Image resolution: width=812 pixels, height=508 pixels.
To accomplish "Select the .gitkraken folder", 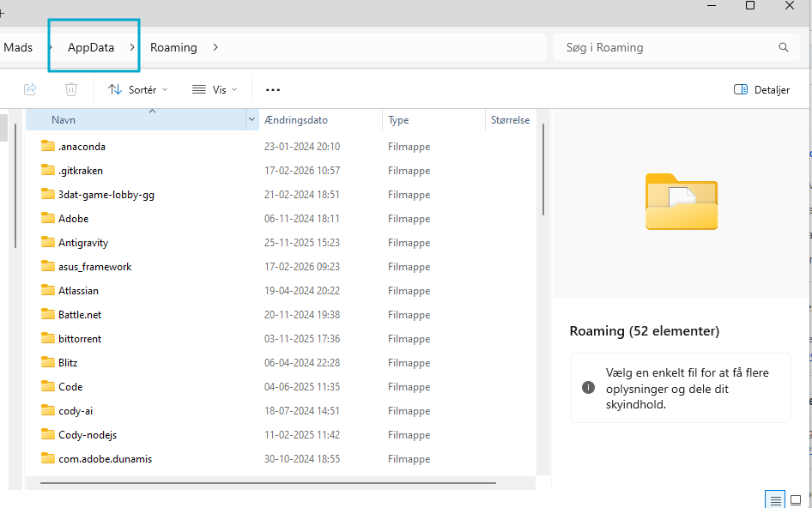I will point(77,170).
